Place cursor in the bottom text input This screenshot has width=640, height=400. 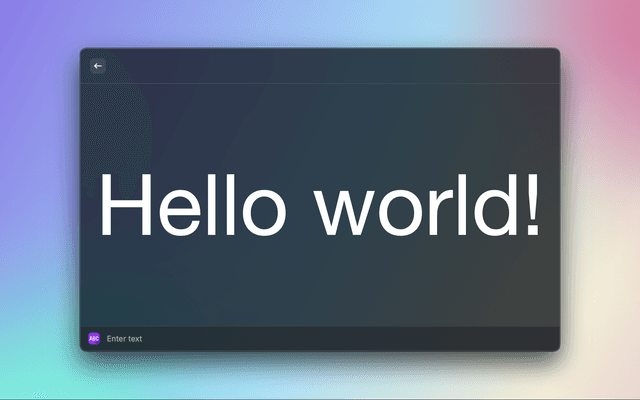300,339
